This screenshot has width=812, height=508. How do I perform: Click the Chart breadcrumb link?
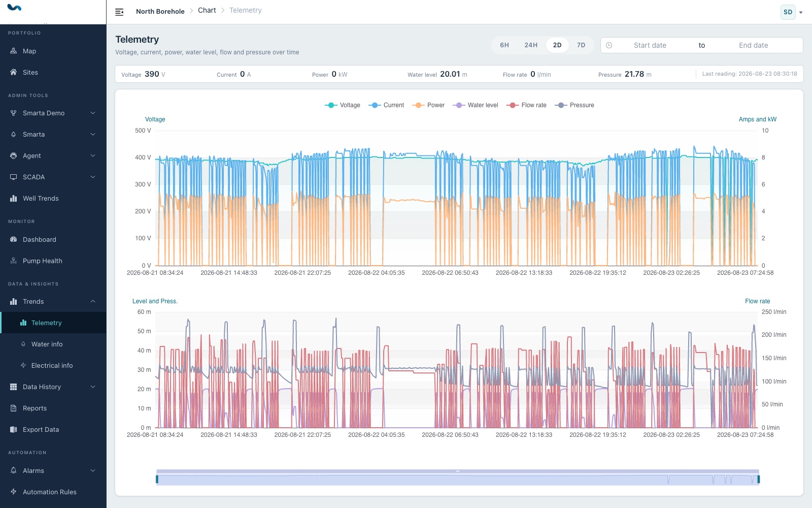[x=207, y=10]
